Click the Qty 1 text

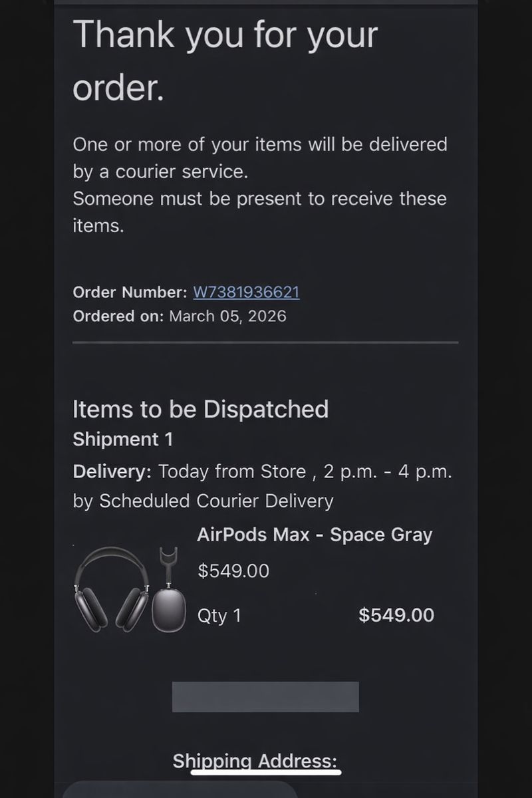[219, 616]
